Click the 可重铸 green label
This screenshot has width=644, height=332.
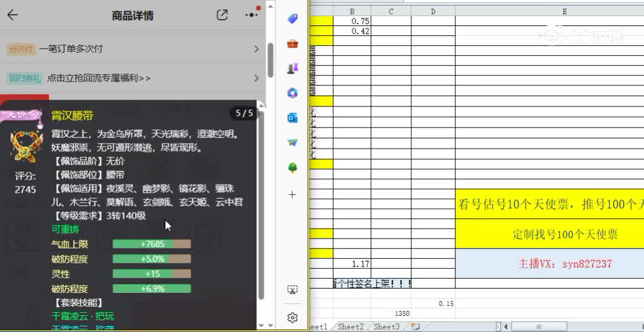(x=65, y=229)
